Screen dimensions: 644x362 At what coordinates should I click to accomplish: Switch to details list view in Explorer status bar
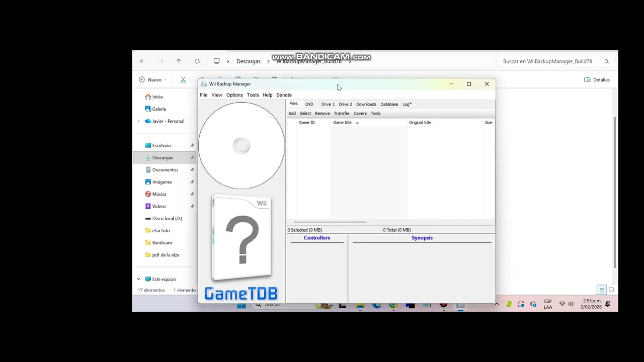click(602, 290)
